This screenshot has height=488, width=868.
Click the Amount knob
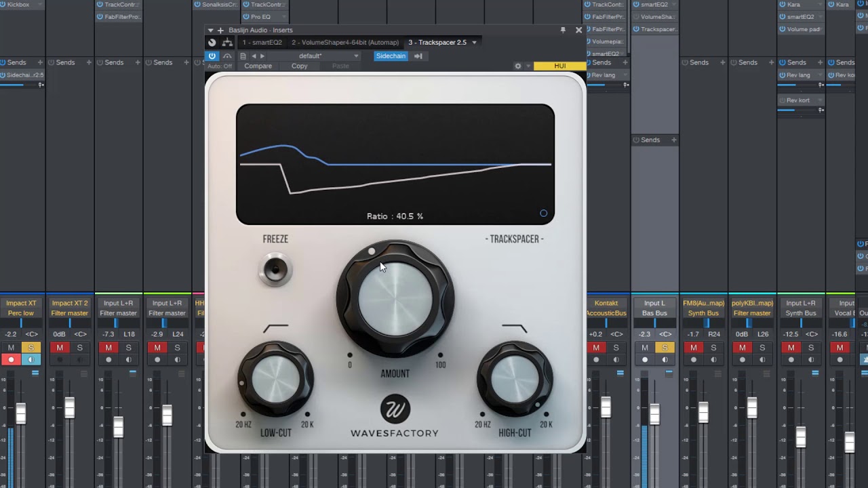click(x=395, y=298)
